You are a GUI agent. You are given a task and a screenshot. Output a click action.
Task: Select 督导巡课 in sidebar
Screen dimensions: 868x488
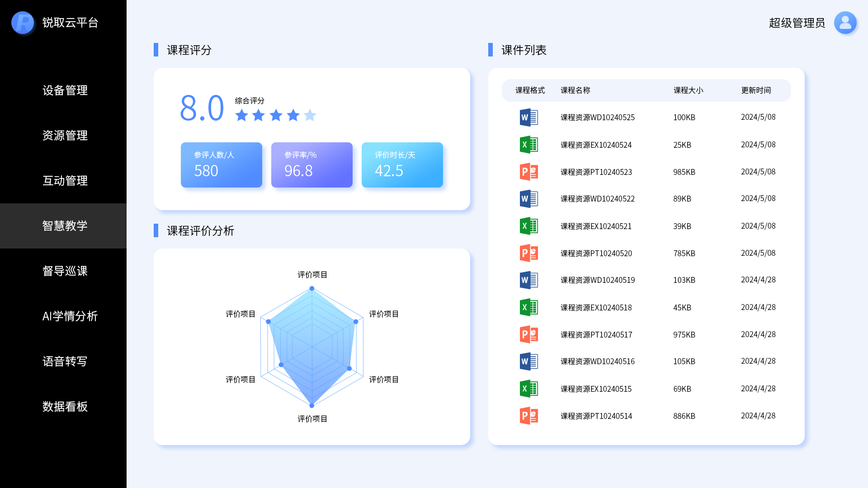pyautogui.click(x=65, y=271)
